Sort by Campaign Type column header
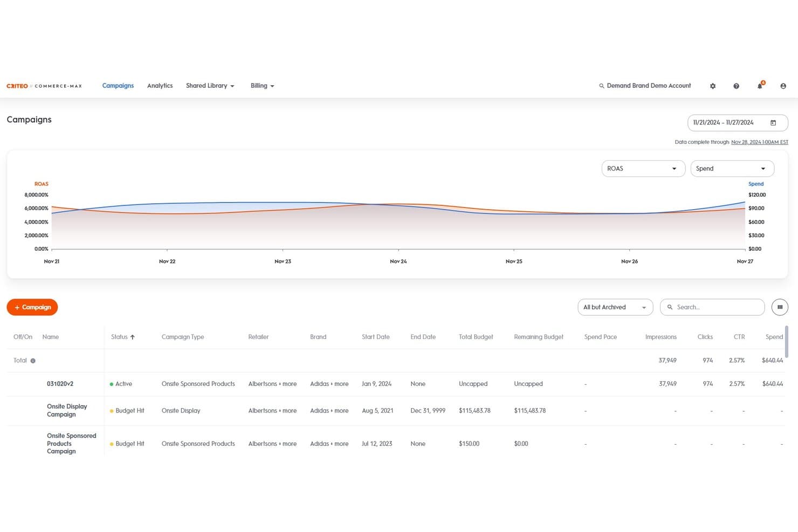Viewport: 798px width, 532px height. click(x=183, y=337)
